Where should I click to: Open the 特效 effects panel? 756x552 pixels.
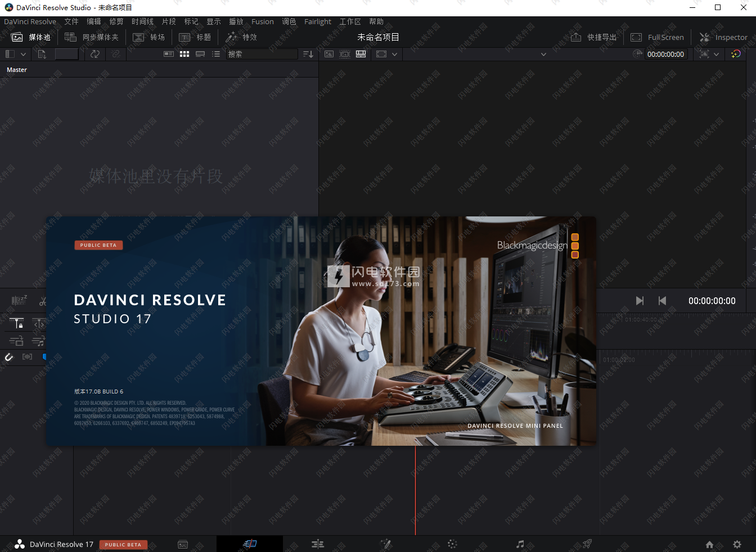coord(241,37)
